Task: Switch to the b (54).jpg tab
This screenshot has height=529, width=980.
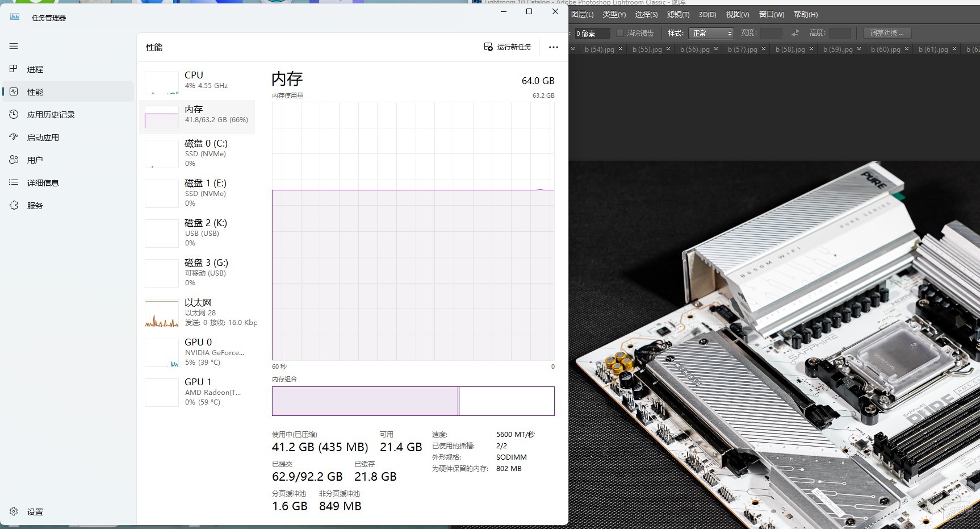Action: click(600, 49)
